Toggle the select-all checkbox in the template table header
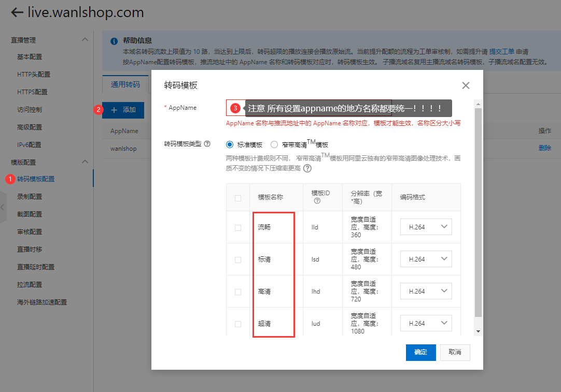The image size is (561, 392). [238, 198]
